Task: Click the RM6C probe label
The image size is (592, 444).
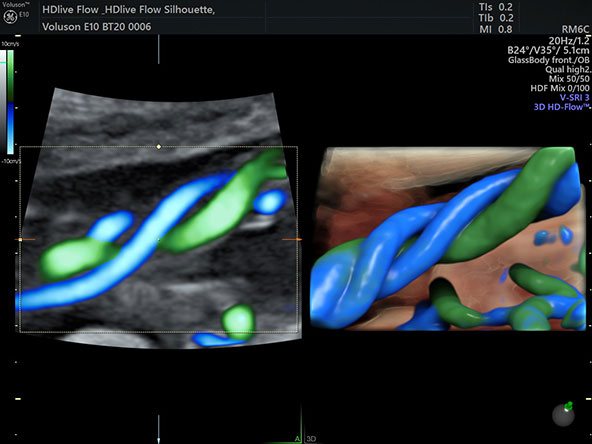Action: point(575,29)
